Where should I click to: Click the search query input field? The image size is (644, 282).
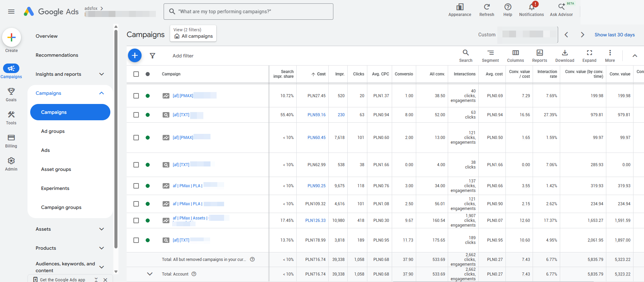tap(249, 12)
